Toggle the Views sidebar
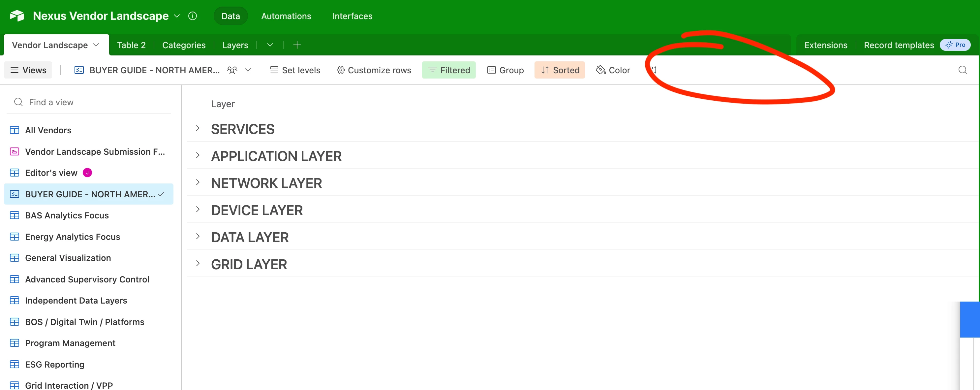The width and height of the screenshot is (980, 390). (28, 70)
